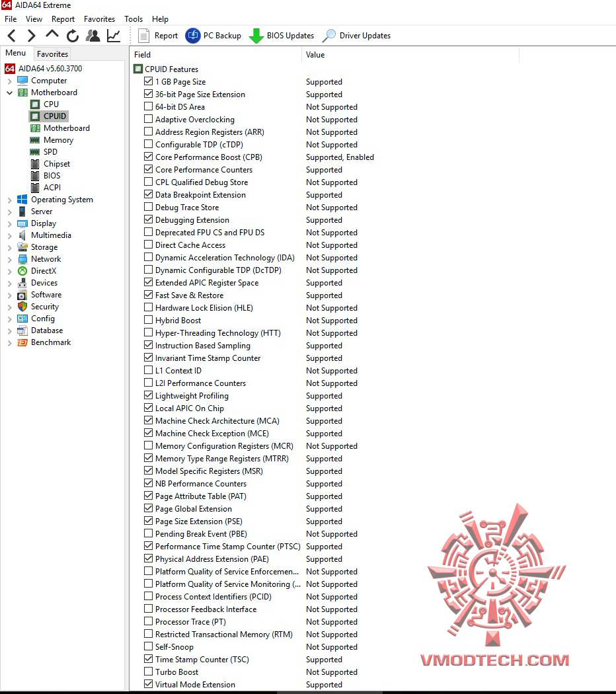The width and height of the screenshot is (616, 694).
Task: Click 'Supported, Enabled' value for CPB
Action: click(x=340, y=157)
